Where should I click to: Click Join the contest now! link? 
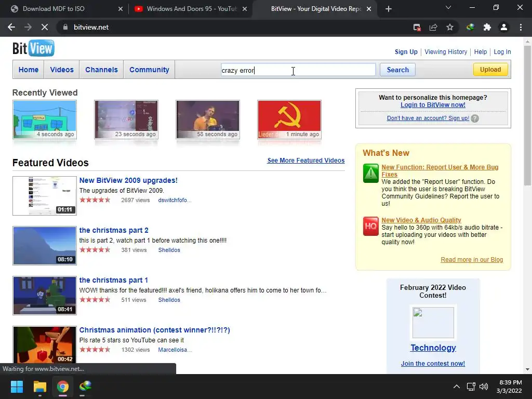[433, 364]
